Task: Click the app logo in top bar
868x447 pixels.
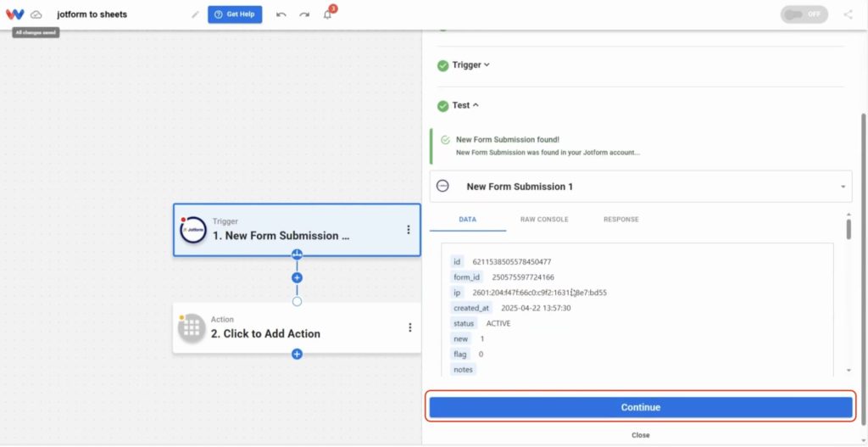Action: (15, 14)
